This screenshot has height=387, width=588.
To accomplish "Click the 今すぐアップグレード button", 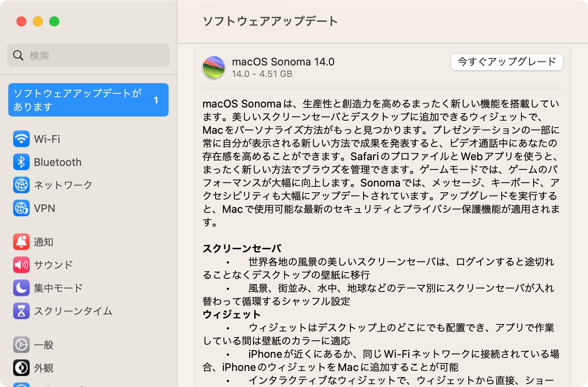I will [x=507, y=62].
